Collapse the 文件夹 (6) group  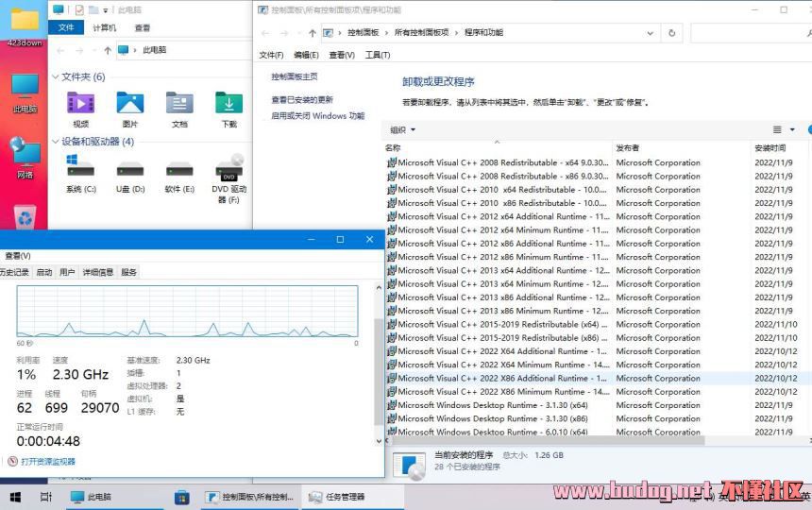pos(55,76)
